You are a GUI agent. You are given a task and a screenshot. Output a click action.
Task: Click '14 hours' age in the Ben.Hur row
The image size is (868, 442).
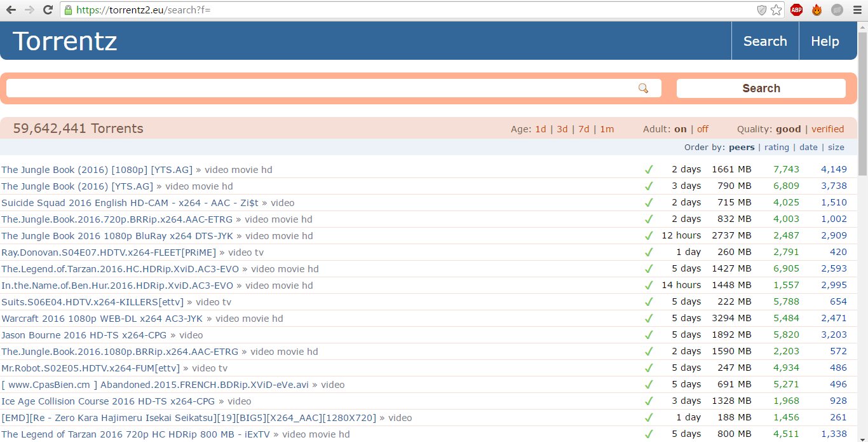681,286
